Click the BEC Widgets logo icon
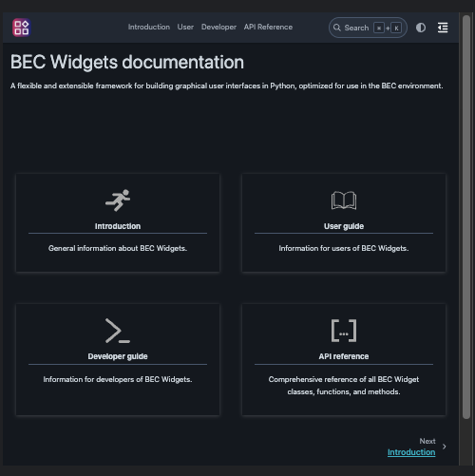The height and width of the screenshot is (476, 475). coord(22,28)
